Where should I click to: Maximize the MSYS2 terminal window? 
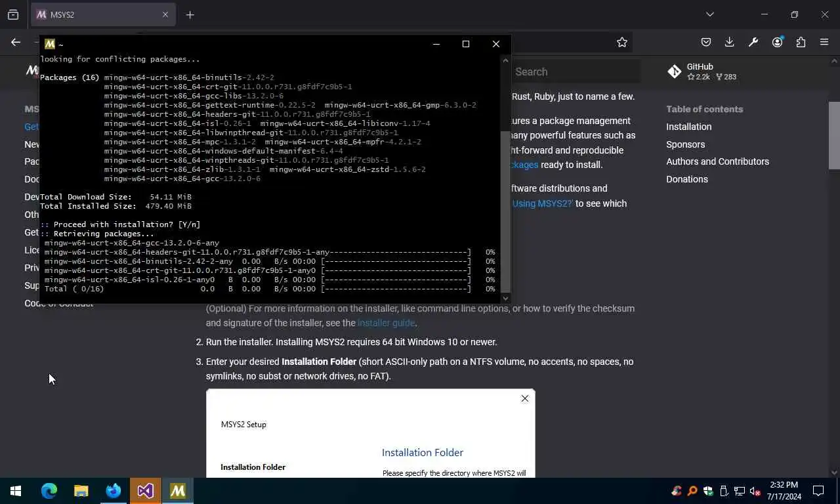(x=466, y=44)
